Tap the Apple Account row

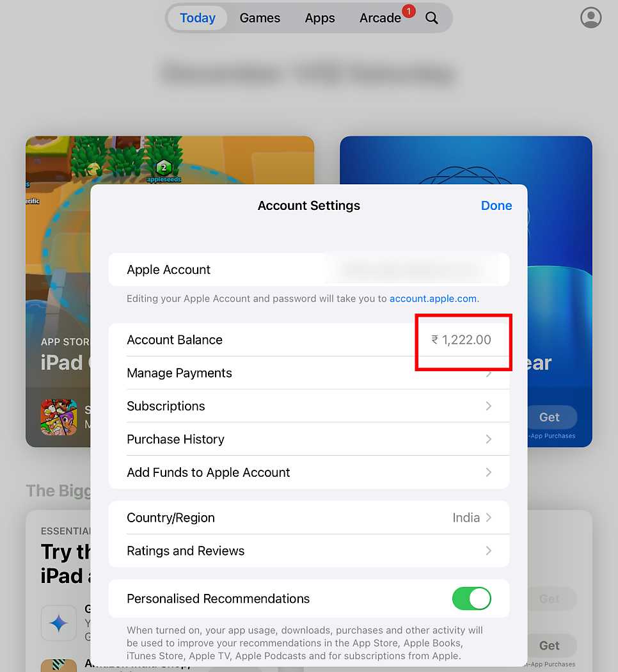[x=309, y=269]
